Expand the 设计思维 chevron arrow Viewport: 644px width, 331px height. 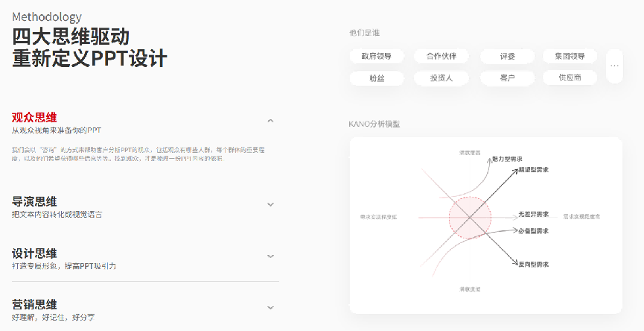pyautogui.click(x=270, y=256)
